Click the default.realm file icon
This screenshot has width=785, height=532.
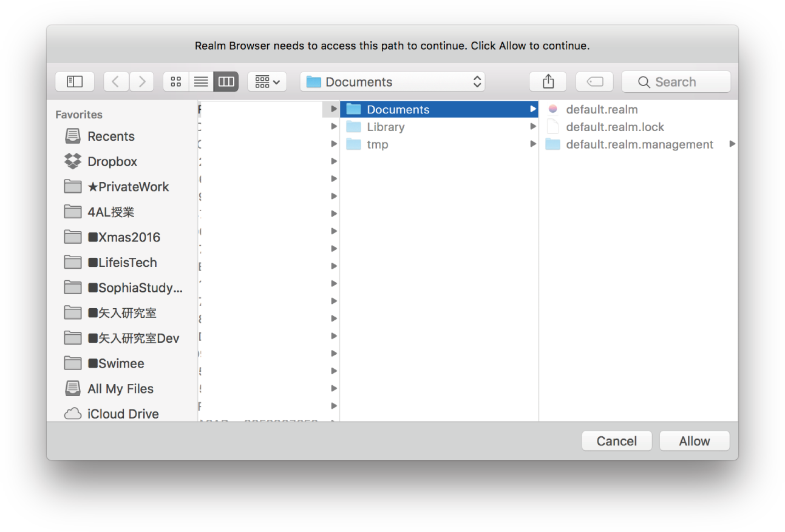552,109
